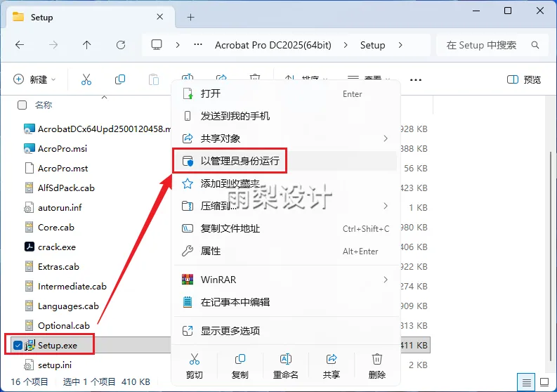This screenshot has height=392, width=557.
Task: Open the WinRAR submenu
Action: (286, 280)
